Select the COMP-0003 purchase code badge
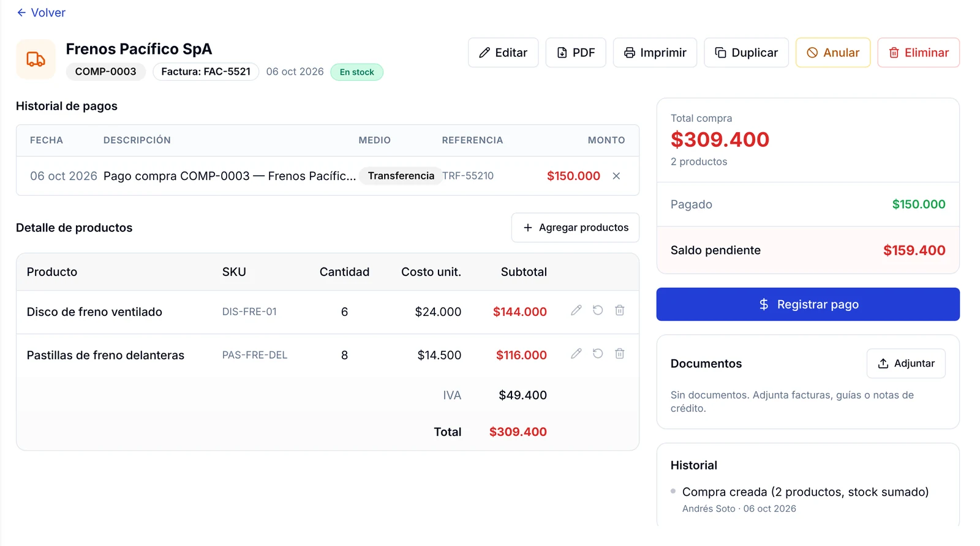Viewport: 980px width, 546px height. pos(105,72)
